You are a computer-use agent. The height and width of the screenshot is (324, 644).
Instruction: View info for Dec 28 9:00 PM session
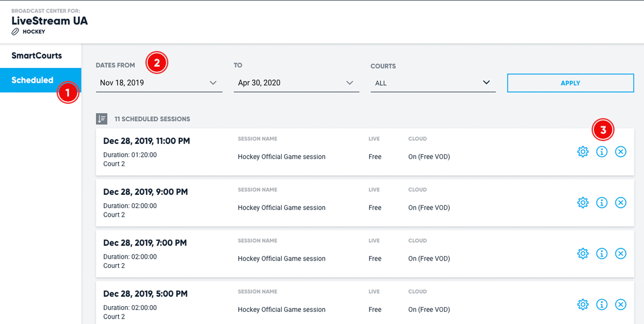(x=602, y=202)
